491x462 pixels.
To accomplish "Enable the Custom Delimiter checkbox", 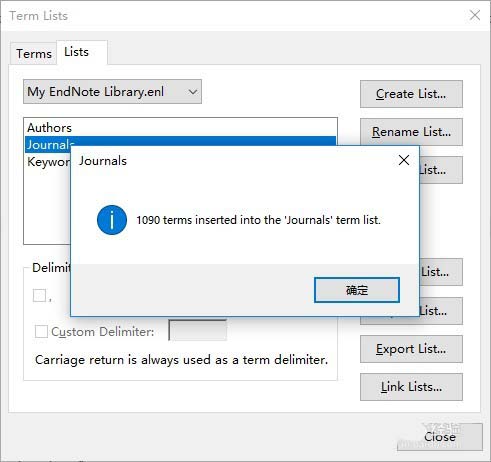I will coord(41,331).
